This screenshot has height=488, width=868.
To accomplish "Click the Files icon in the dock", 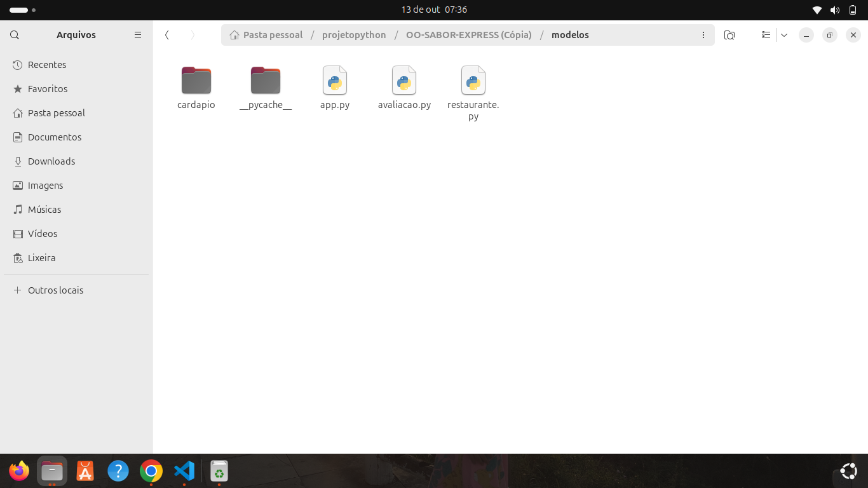I will pos(52,471).
